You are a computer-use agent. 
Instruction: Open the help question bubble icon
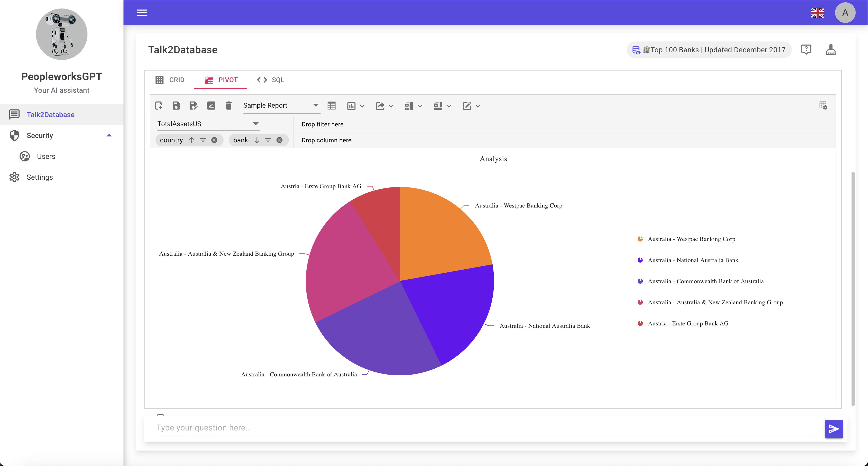click(x=806, y=50)
